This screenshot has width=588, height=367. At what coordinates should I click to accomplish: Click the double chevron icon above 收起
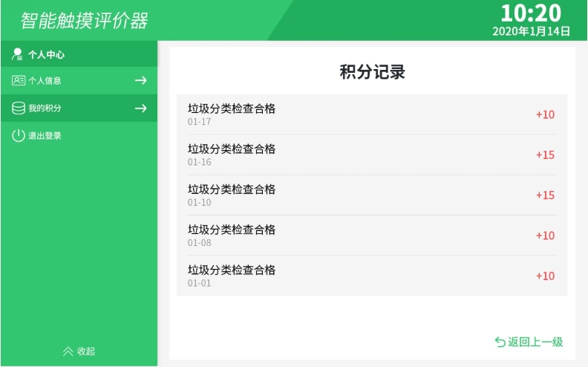click(x=68, y=351)
